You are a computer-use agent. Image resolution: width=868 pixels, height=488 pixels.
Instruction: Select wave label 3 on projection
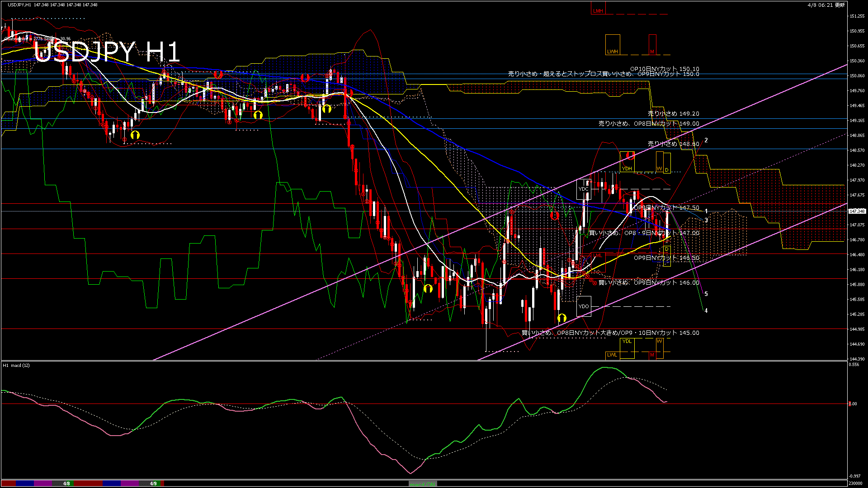706,221
